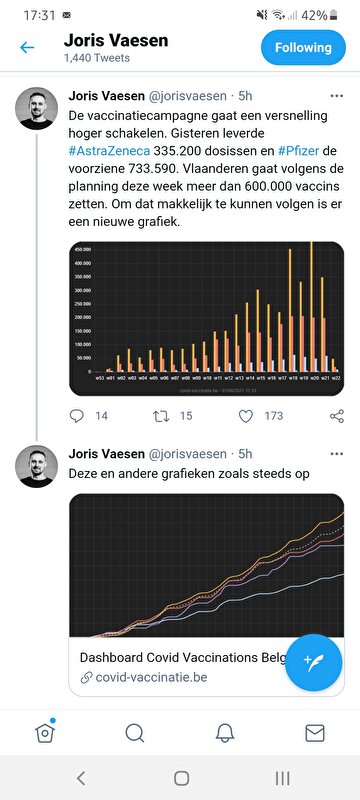Switch to the Home tab

click(x=45, y=733)
